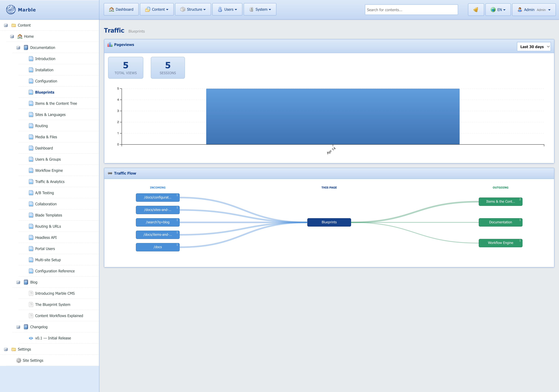Select the Pageviews bar-chart icon
This screenshot has height=392, width=559.
click(x=110, y=45)
